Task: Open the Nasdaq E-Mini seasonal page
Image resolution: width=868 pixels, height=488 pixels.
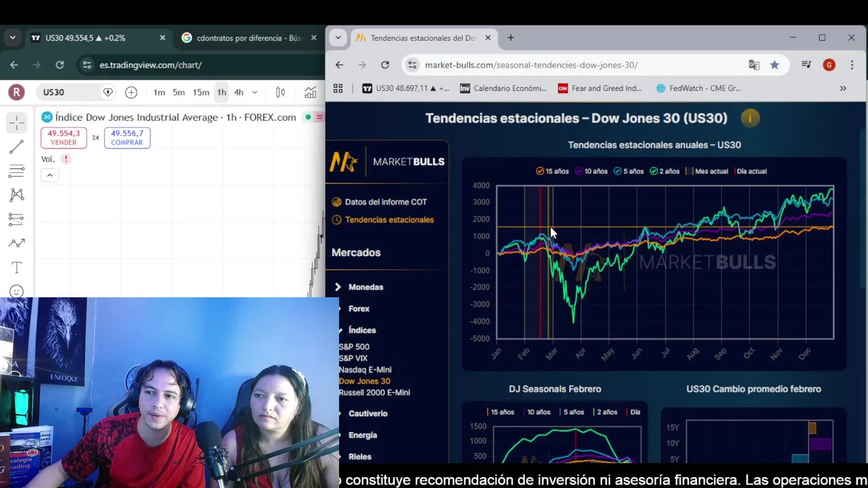Action: (365, 369)
